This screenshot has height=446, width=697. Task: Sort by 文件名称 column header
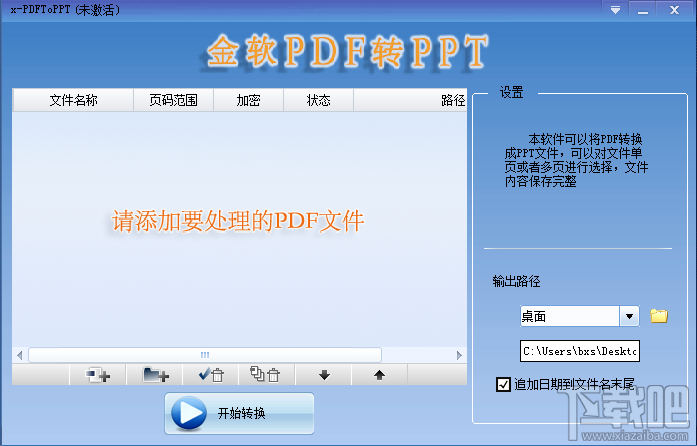(x=73, y=100)
